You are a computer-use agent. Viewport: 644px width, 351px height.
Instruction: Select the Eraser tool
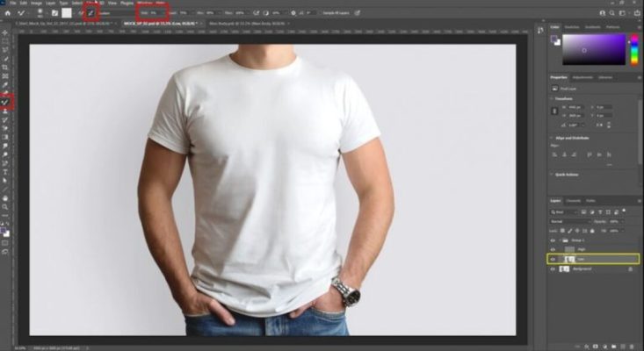[5, 128]
